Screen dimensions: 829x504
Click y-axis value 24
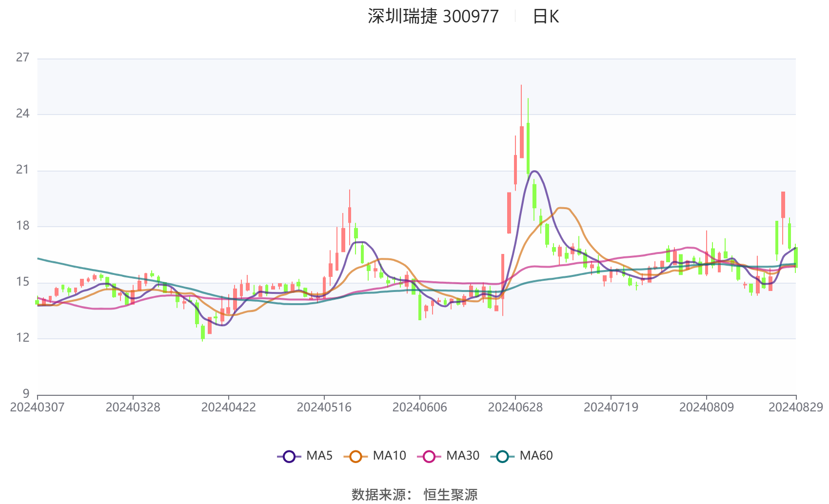[x=22, y=114]
